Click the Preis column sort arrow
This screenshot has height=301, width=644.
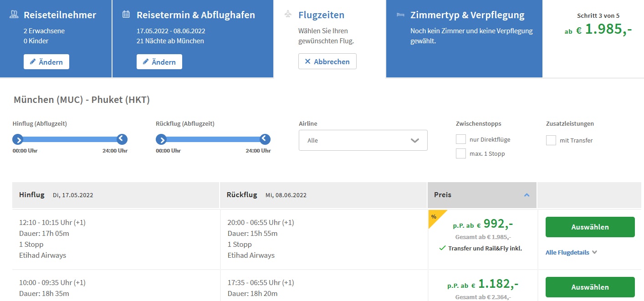pos(526,195)
